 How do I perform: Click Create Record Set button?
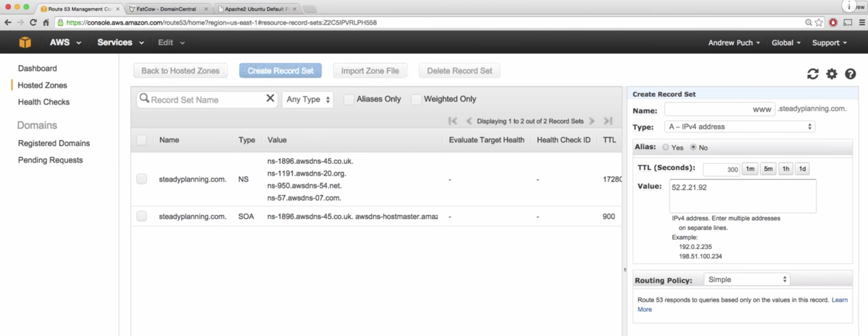click(x=280, y=71)
